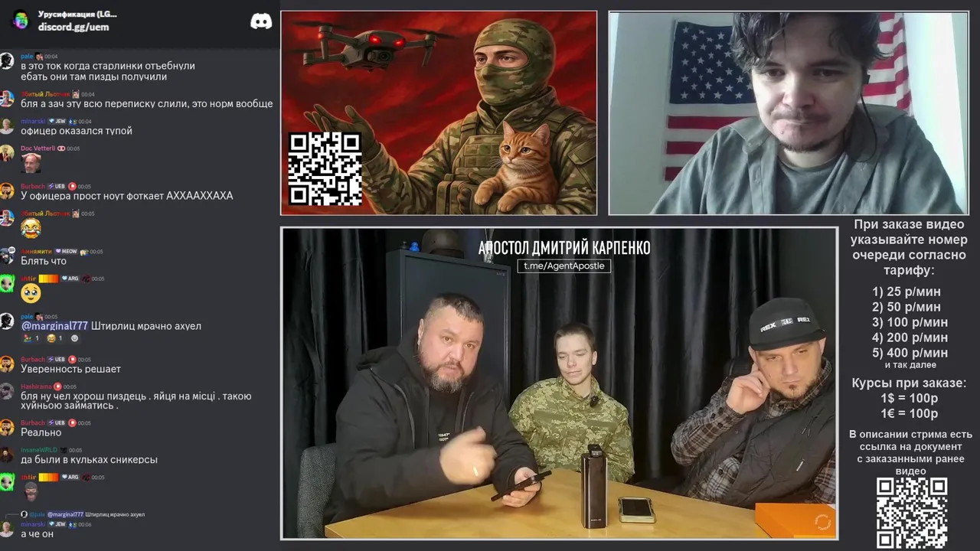Select the crying-laughing emoji message
Image resolution: width=980 pixels, height=551 pixels.
coord(31,228)
